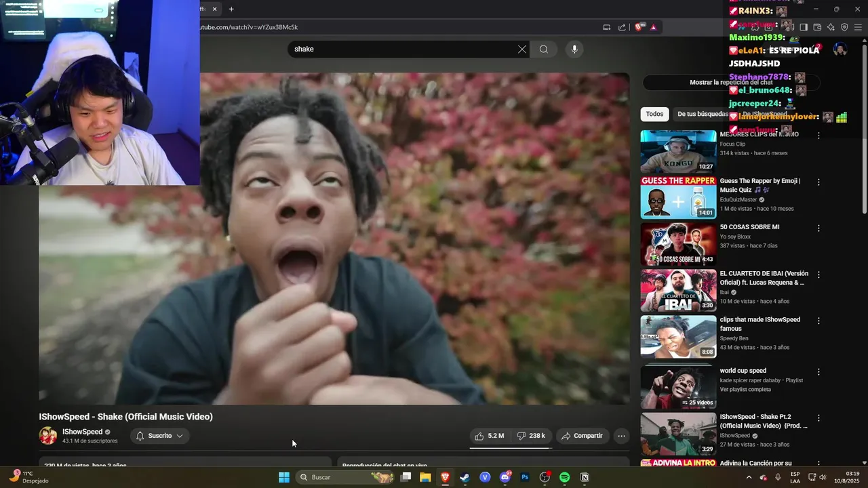Click Mostrar la repetición del chat
The image size is (868, 488).
(x=731, y=83)
